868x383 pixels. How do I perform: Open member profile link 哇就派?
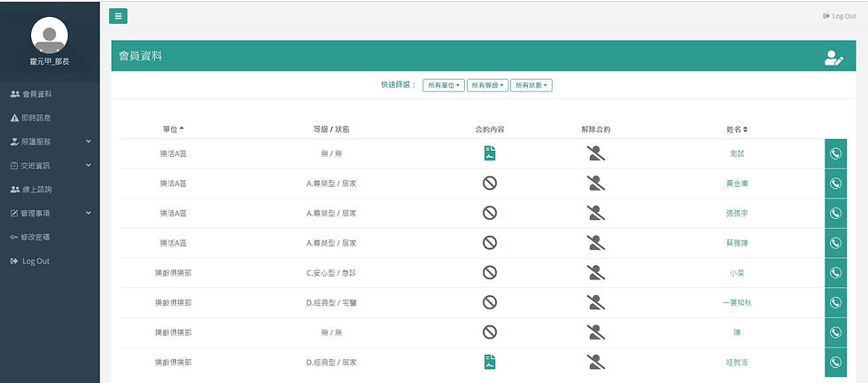coord(737,362)
